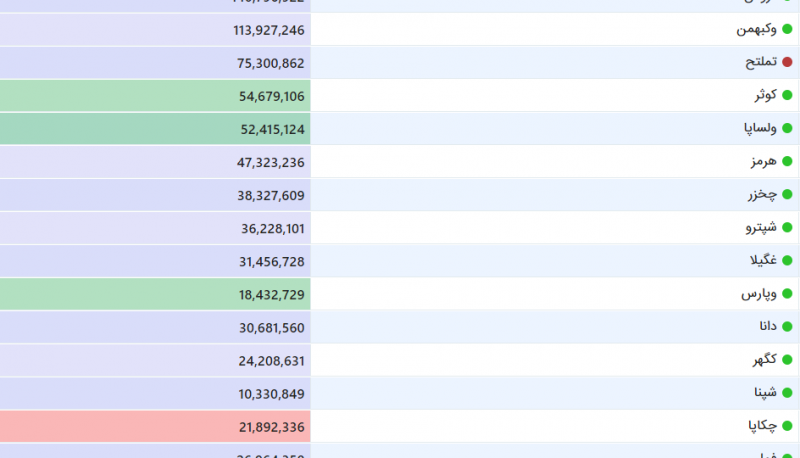The image size is (800, 458).
Task: Select the green indicator beside چکاپا
Action: 787,426
